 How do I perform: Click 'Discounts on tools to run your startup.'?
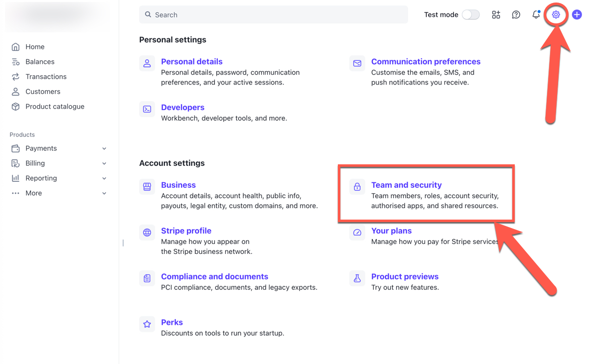pyautogui.click(x=223, y=334)
